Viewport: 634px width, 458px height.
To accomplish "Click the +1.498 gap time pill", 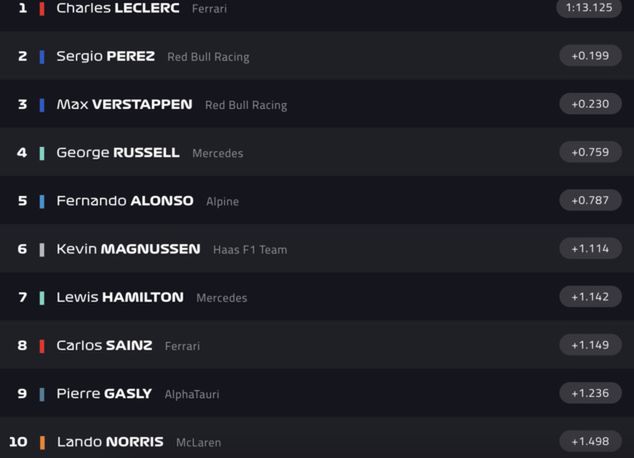I will click(x=590, y=441).
